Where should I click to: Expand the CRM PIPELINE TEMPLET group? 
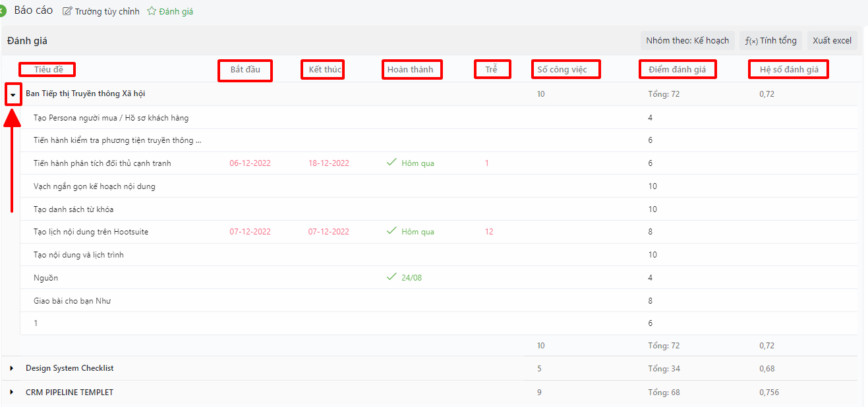coord(12,393)
